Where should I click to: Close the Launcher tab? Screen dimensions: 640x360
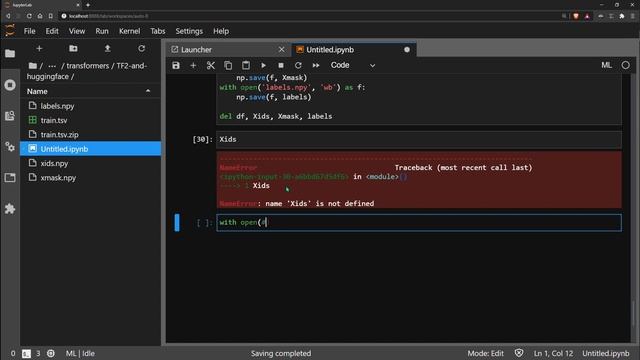pyautogui.click(x=281, y=49)
